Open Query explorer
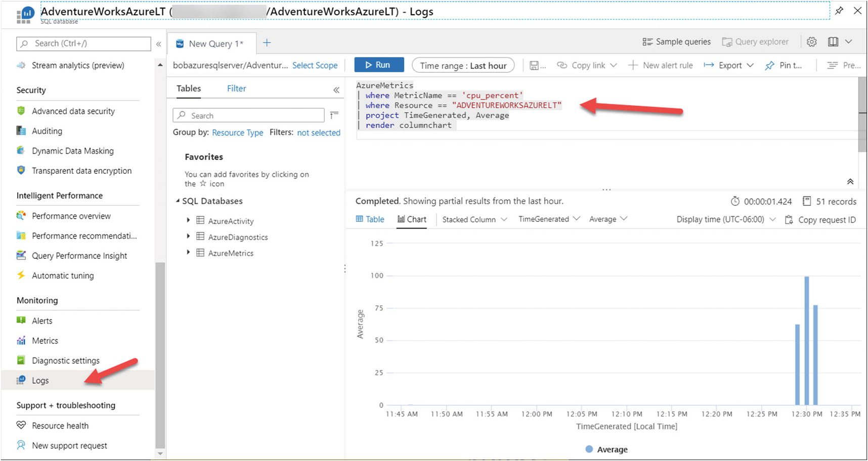 755,42
